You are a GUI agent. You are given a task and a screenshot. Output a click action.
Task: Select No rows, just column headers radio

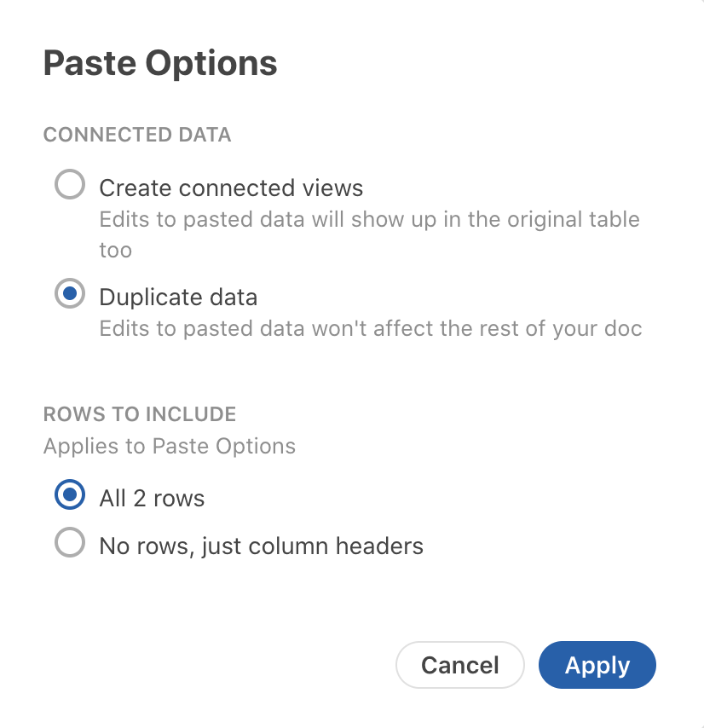(x=69, y=543)
